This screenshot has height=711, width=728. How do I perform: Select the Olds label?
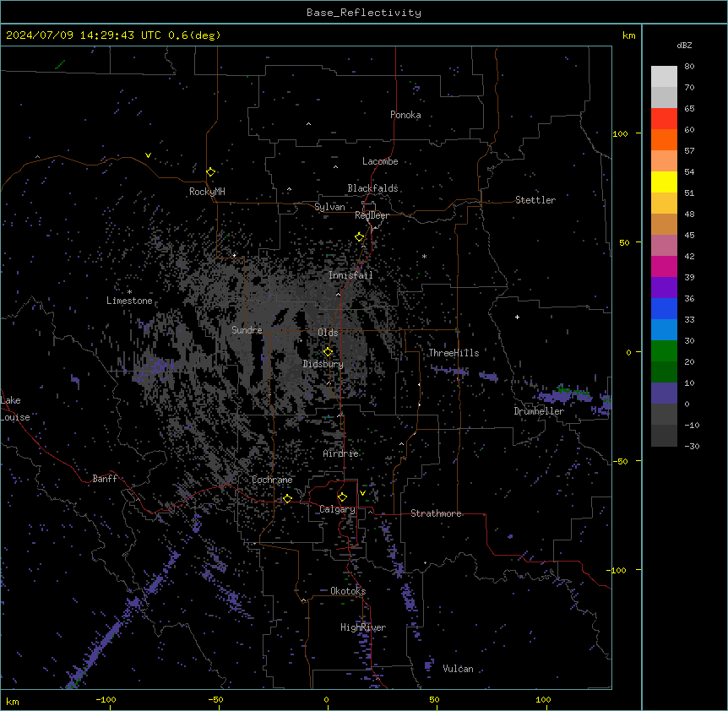(328, 333)
